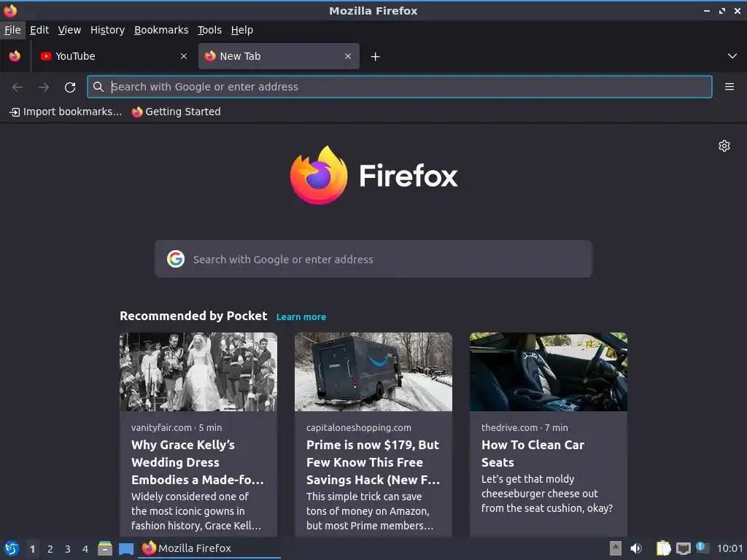Open the file manager taskbar icon
747x560 pixels.
point(105,548)
